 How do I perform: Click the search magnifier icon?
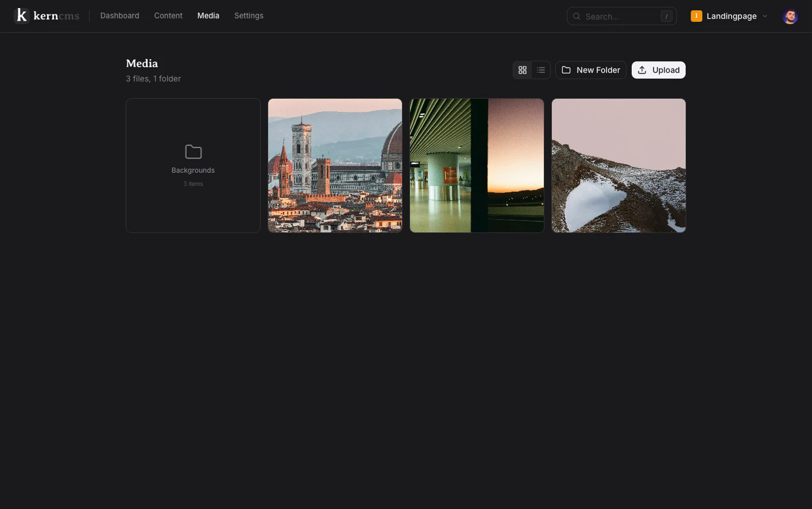577,17
